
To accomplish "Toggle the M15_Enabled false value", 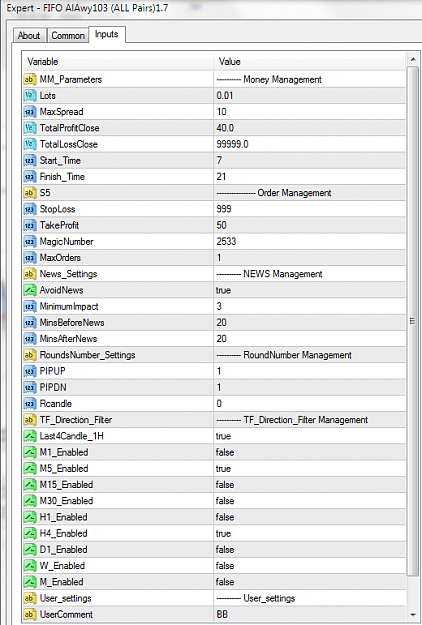I will pyautogui.click(x=225, y=485).
